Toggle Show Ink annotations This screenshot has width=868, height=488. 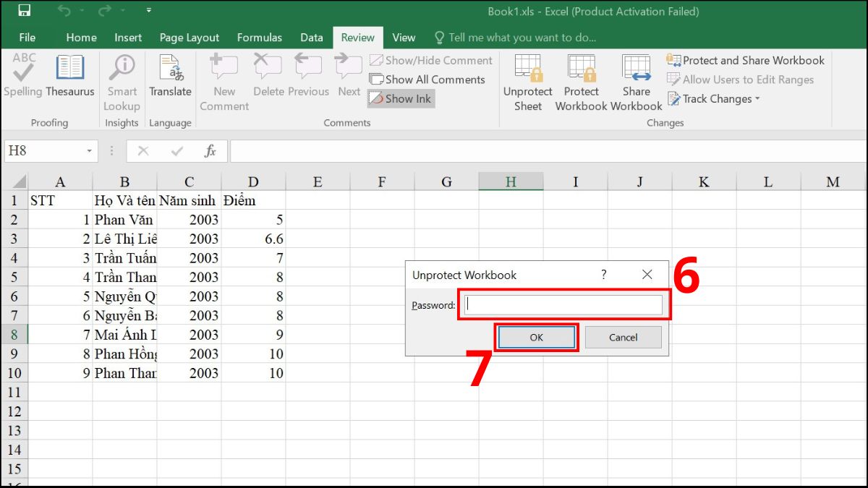click(x=400, y=99)
